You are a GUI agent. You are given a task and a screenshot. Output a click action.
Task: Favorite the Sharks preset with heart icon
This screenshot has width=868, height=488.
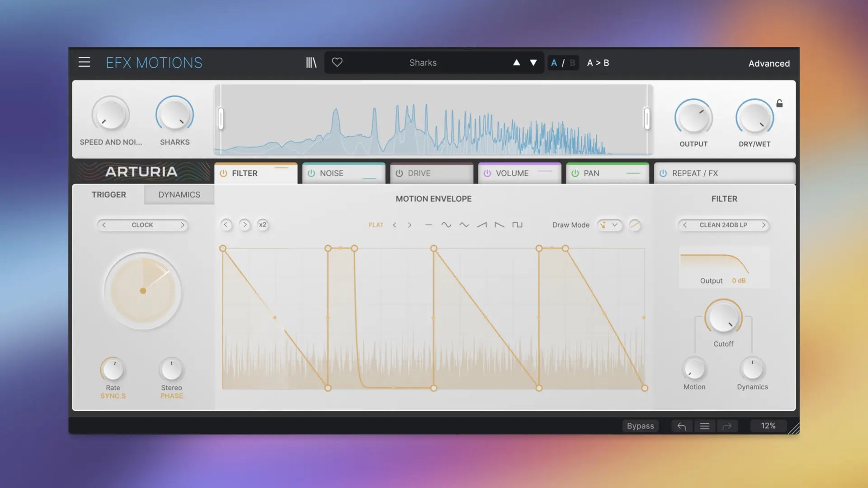[x=337, y=62]
